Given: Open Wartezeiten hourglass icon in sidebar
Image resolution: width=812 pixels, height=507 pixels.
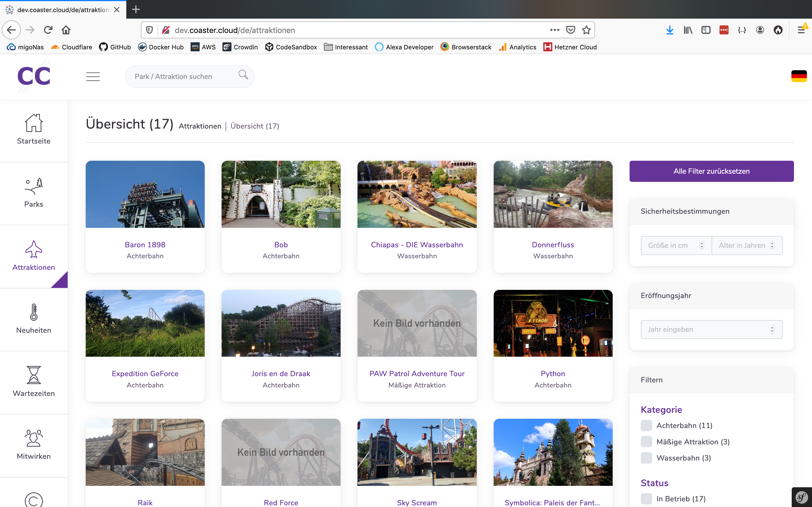Looking at the screenshot, I should (x=34, y=375).
